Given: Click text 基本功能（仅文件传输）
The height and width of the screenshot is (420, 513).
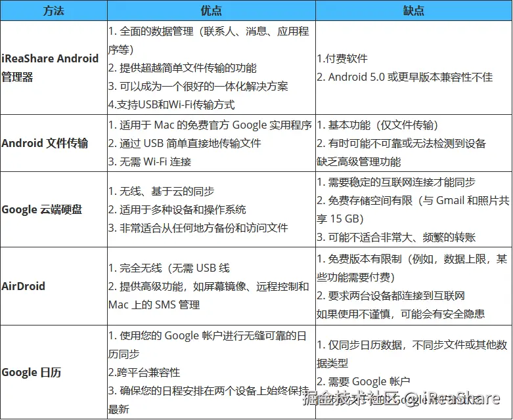Looking at the screenshot, I should [x=383, y=125].
